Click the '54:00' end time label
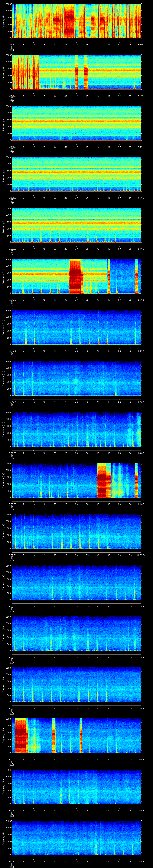The width and height of the screenshot is (153, 868). (141, 249)
